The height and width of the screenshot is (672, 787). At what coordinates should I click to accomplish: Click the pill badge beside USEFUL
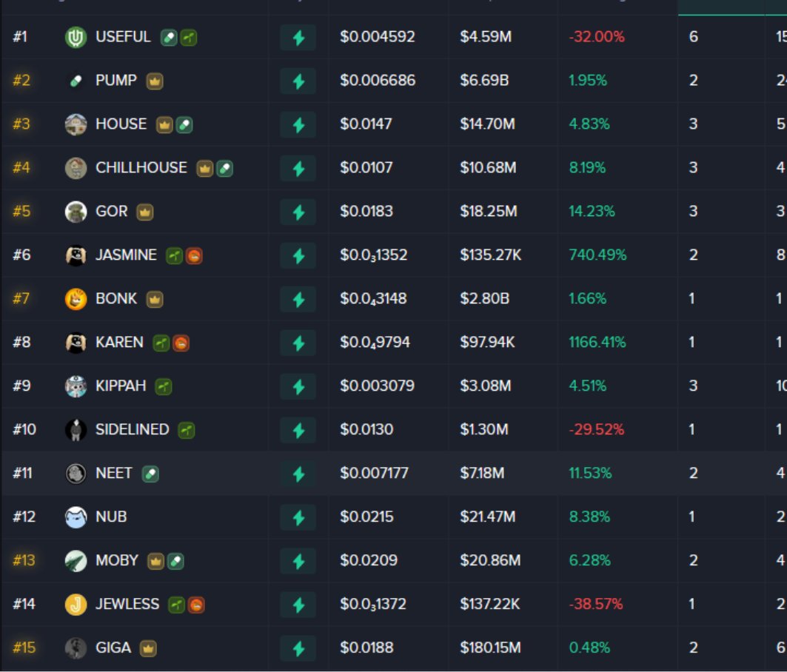pyautogui.click(x=169, y=38)
